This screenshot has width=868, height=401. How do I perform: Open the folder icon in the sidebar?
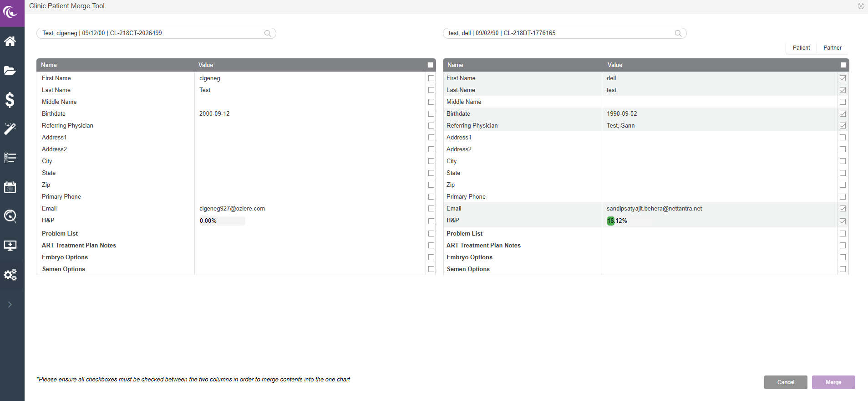tap(10, 70)
